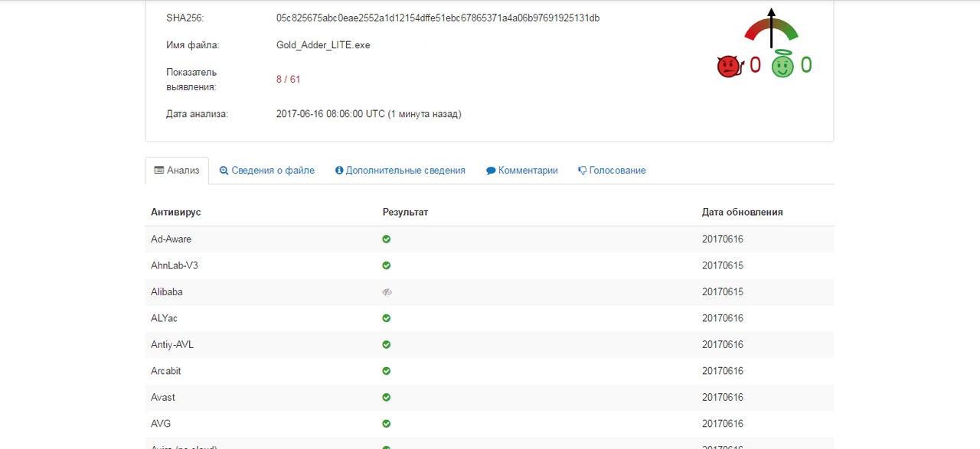
Task: Open the Дополнительные сведения tab
Action: pyautogui.click(x=400, y=171)
